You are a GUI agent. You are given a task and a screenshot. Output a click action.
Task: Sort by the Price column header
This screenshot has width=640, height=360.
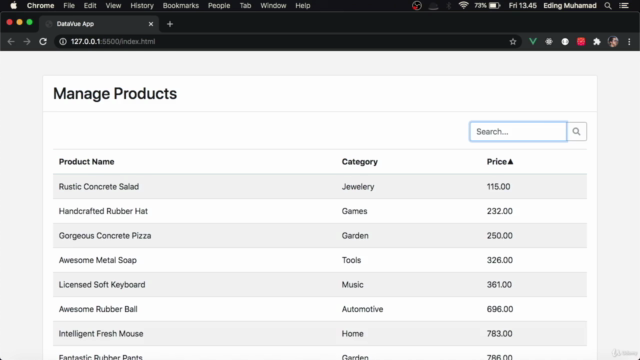pyautogui.click(x=500, y=162)
